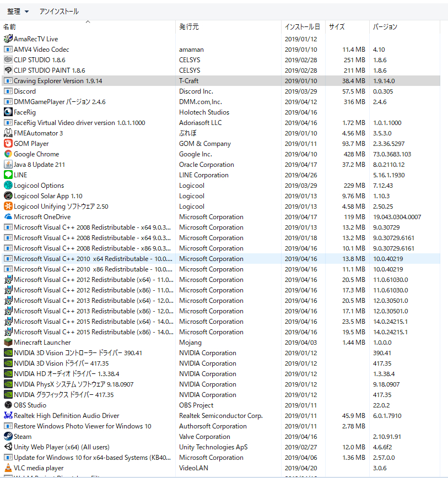This screenshot has height=478, width=448.
Task: Click publisher amaman cell
Action: point(191,50)
